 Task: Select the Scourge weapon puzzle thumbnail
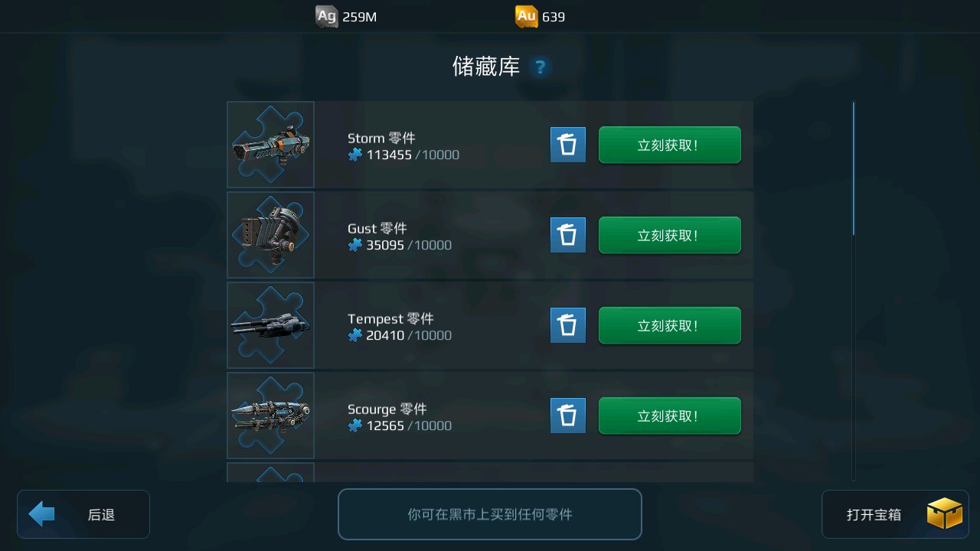pyautogui.click(x=270, y=416)
